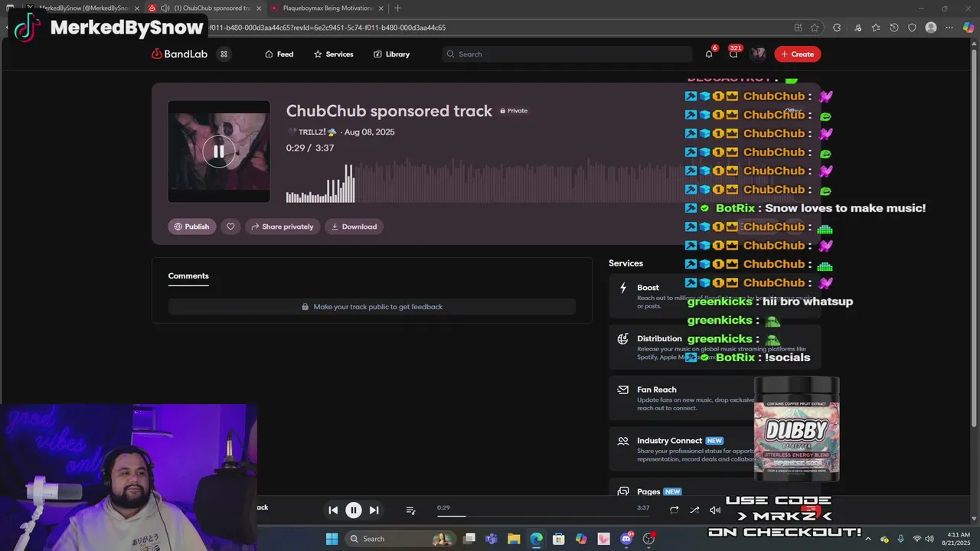980x551 pixels.
Task: Open the play queue list icon
Action: click(x=410, y=510)
